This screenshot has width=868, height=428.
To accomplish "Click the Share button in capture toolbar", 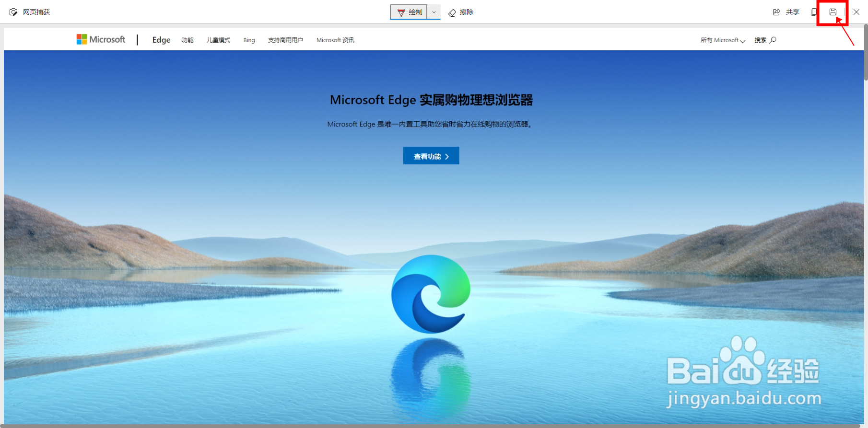I will (x=786, y=12).
